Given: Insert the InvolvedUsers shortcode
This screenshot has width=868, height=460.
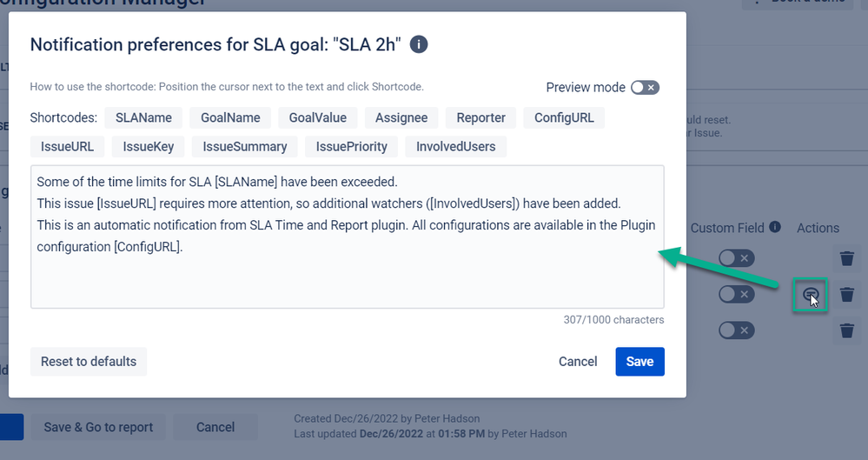Looking at the screenshot, I should click(x=455, y=147).
